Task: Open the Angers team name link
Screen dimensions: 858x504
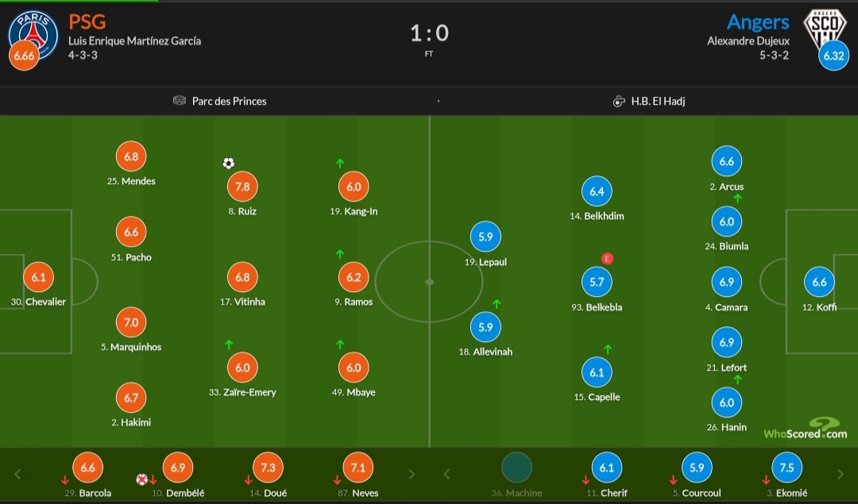Action: coord(757,21)
